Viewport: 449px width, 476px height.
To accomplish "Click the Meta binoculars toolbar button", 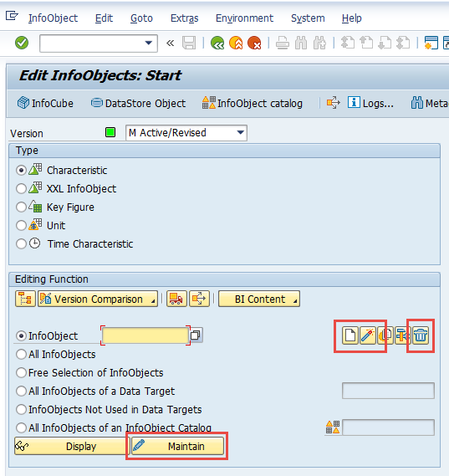I will click(430, 103).
